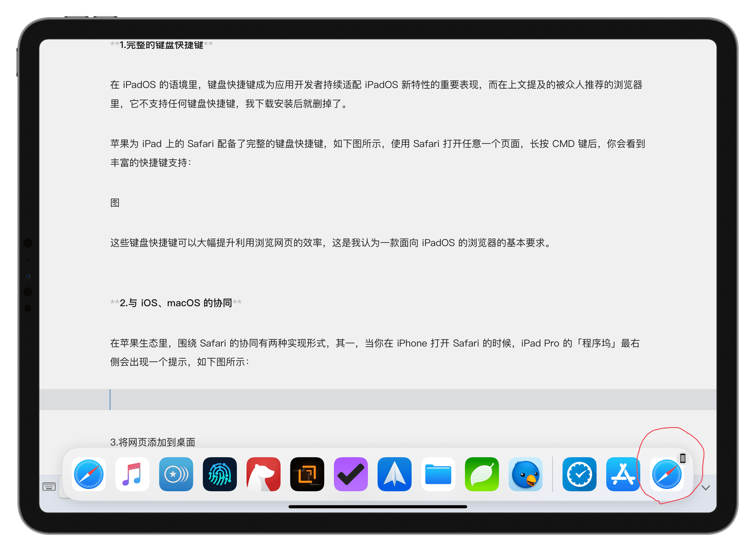Open the Bear notes app

(x=264, y=474)
